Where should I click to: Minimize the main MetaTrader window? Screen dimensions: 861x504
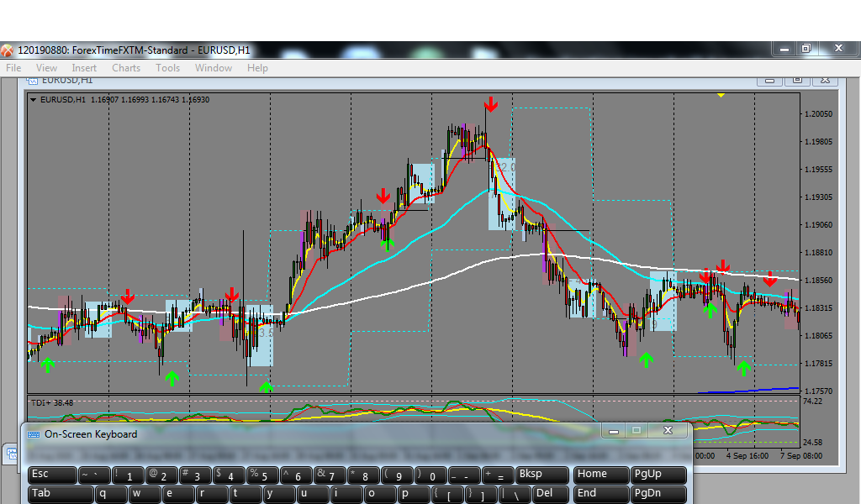(x=784, y=48)
